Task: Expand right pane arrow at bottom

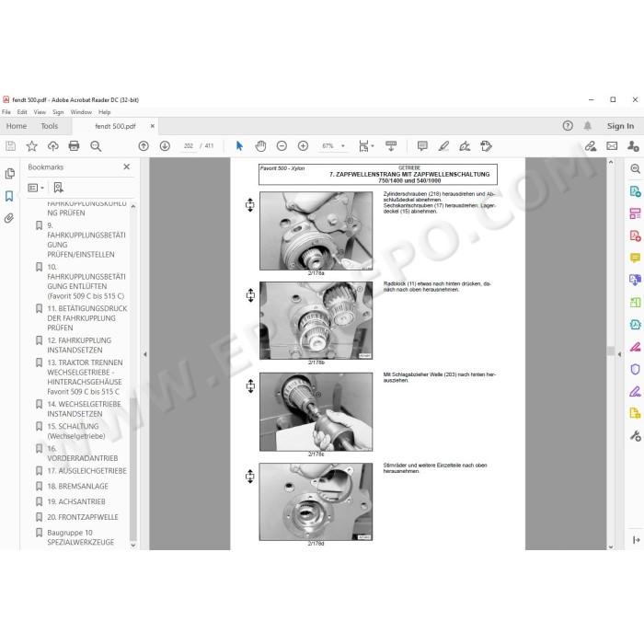Action: coord(636,540)
